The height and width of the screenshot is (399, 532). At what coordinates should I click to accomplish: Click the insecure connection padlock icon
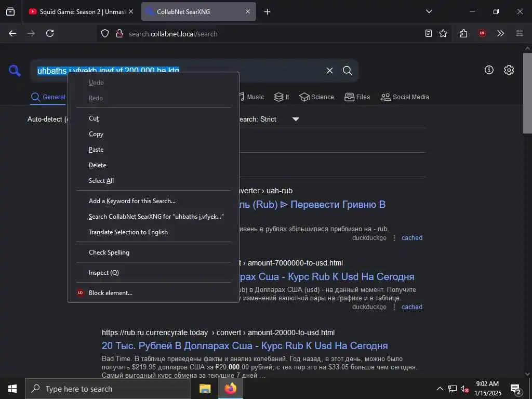click(x=119, y=33)
